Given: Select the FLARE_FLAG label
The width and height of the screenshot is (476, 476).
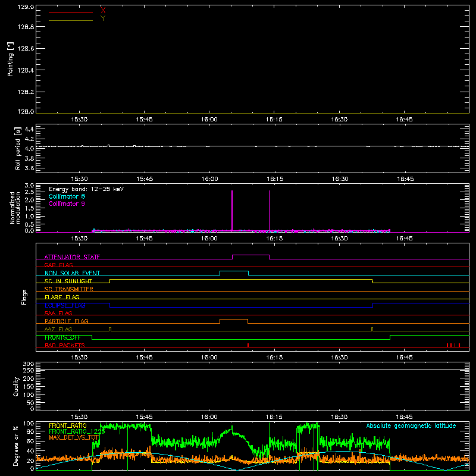Looking at the screenshot, I should (62, 297).
